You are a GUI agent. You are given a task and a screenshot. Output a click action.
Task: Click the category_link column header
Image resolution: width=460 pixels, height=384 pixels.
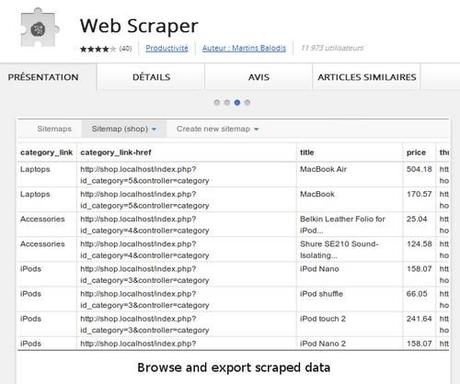[46, 152]
